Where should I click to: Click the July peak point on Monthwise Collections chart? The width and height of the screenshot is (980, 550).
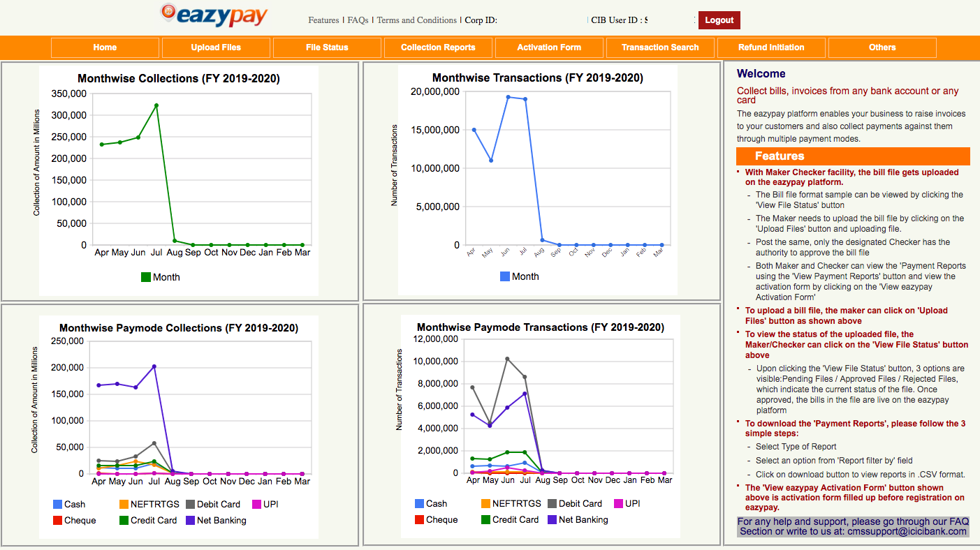pyautogui.click(x=156, y=106)
